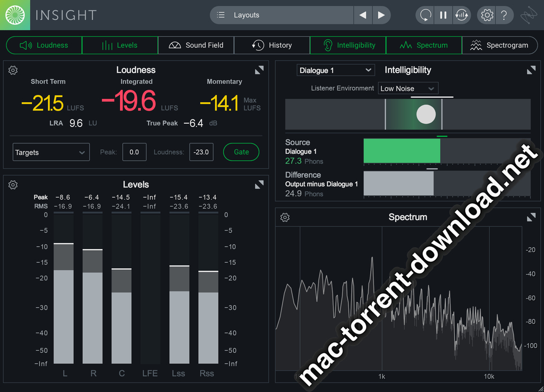Toggle the Sound Field module on
This screenshot has width=544, height=392.
coord(196,46)
